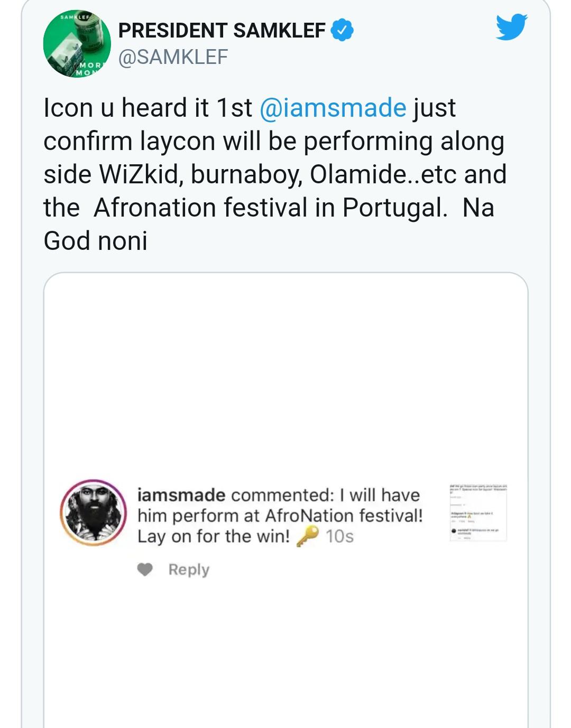Click the Twitter bird logo
This screenshot has height=728, width=571.
[x=511, y=27]
